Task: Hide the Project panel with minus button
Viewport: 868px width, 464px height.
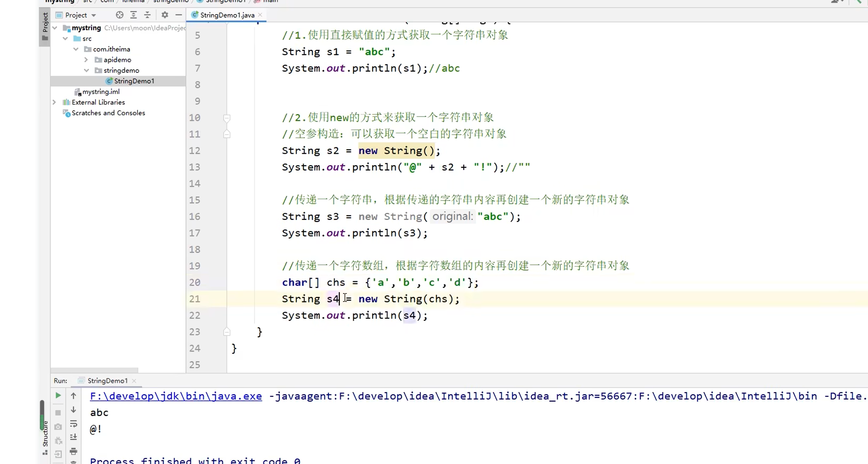Action: pyautogui.click(x=179, y=15)
